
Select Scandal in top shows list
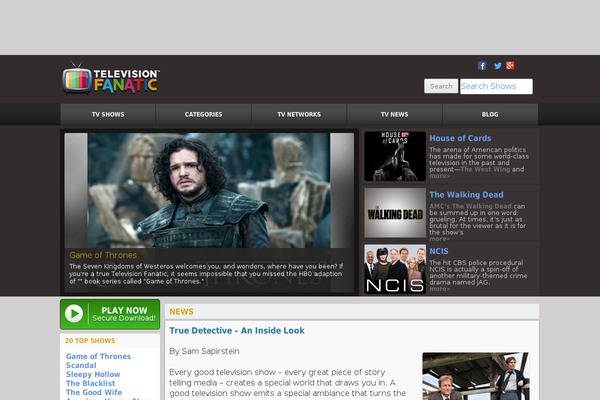pos(81,366)
